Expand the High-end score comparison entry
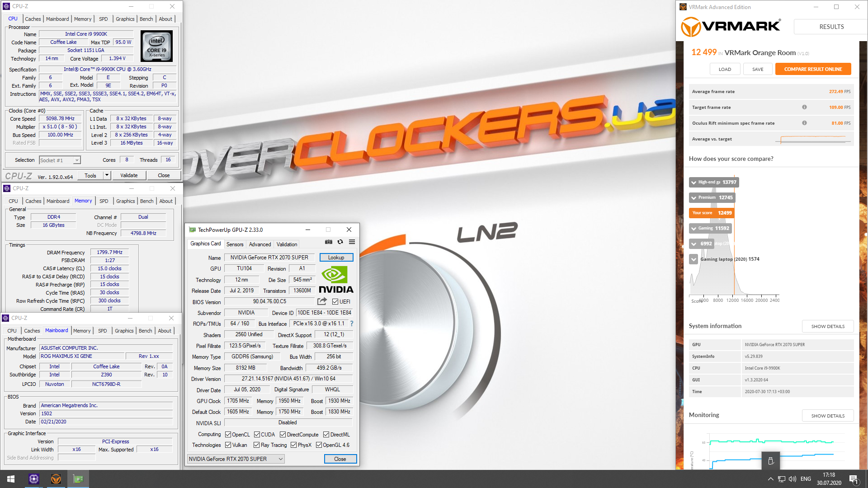 [693, 183]
